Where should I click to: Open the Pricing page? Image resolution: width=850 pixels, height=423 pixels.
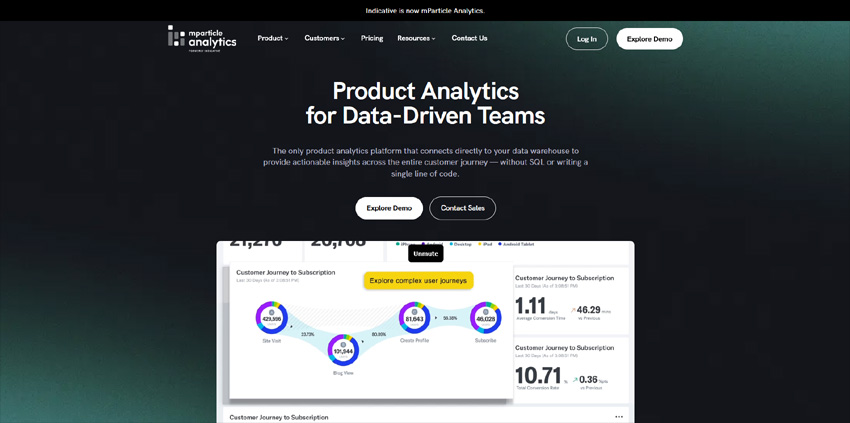pyautogui.click(x=372, y=39)
